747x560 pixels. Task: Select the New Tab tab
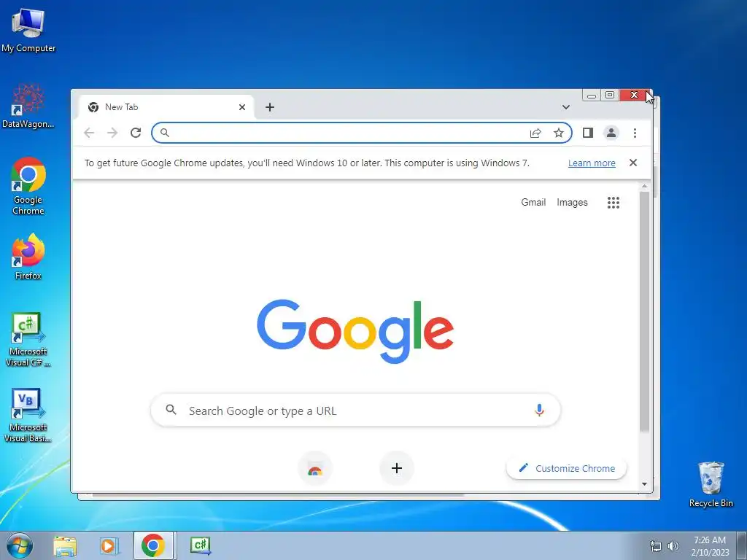[166, 107]
